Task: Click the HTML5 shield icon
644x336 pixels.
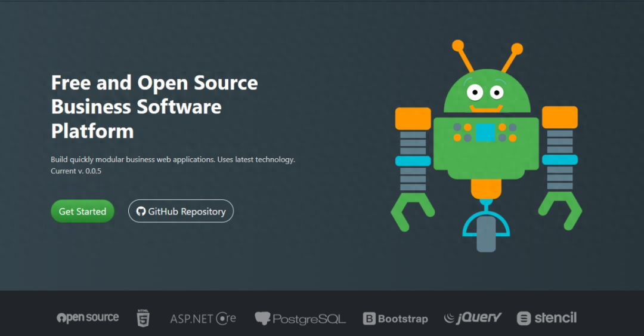Action: (x=143, y=318)
